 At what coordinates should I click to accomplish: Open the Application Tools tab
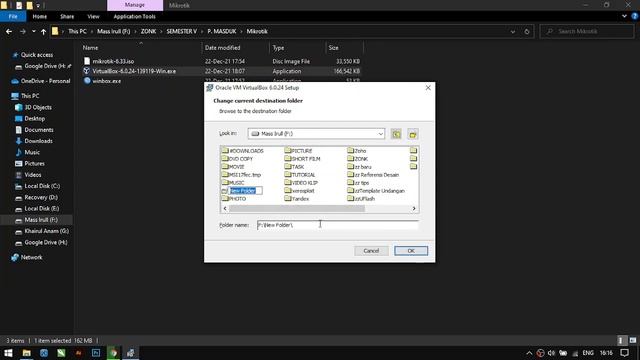134,16
